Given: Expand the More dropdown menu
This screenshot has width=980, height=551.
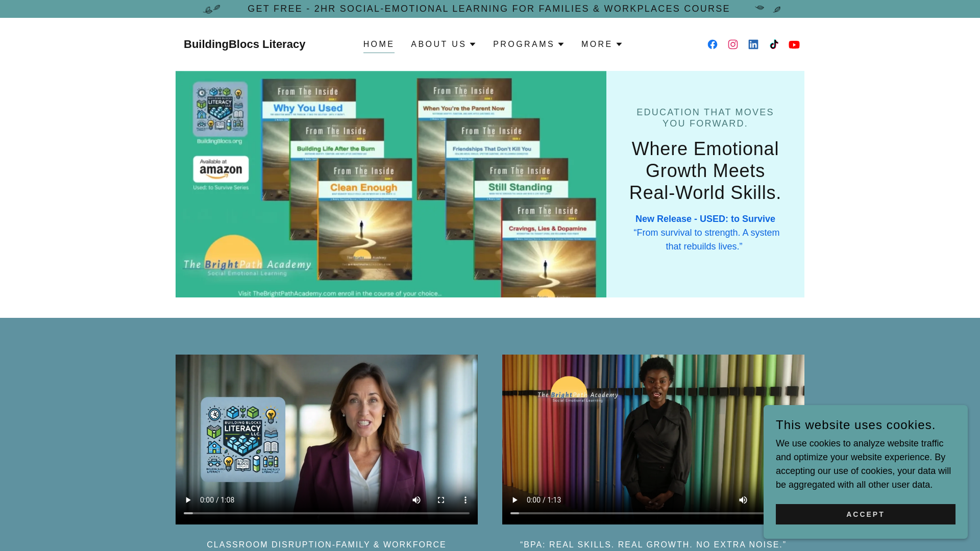Looking at the screenshot, I should pyautogui.click(x=602, y=44).
